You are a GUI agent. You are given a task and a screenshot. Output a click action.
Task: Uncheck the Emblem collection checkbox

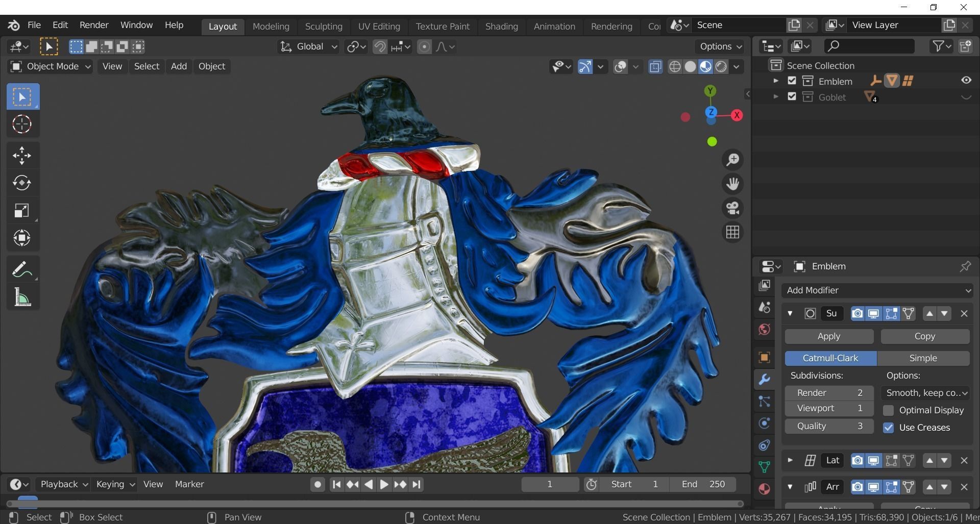tap(792, 81)
